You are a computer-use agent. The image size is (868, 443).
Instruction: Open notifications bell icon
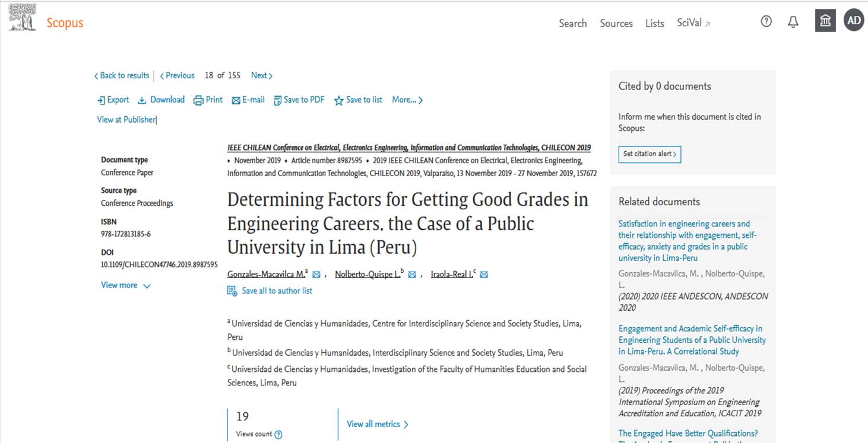click(x=793, y=22)
